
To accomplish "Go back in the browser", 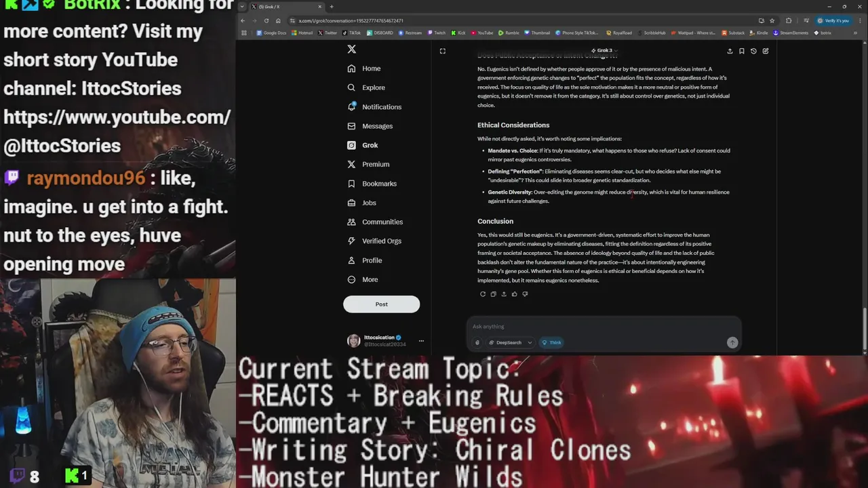I will (243, 20).
